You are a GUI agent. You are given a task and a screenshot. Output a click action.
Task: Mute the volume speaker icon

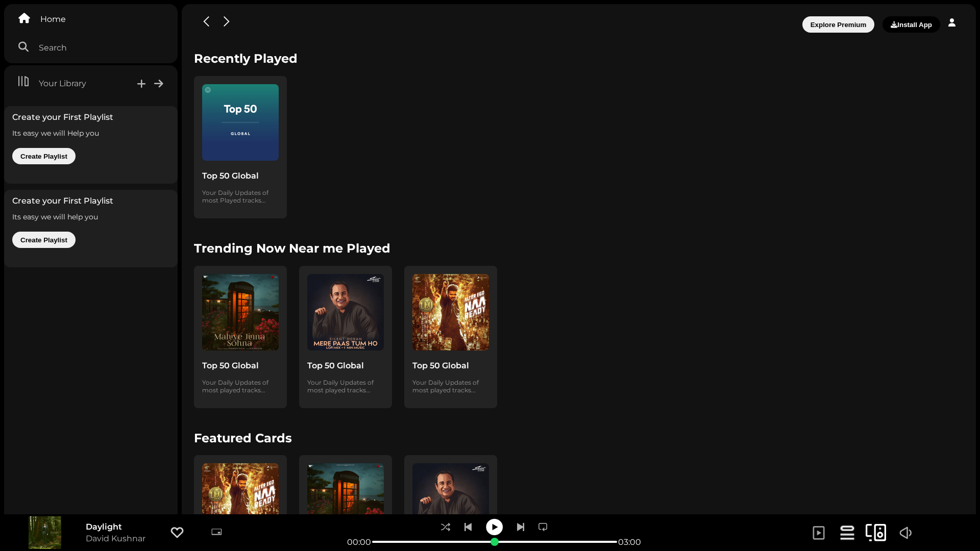click(x=905, y=533)
